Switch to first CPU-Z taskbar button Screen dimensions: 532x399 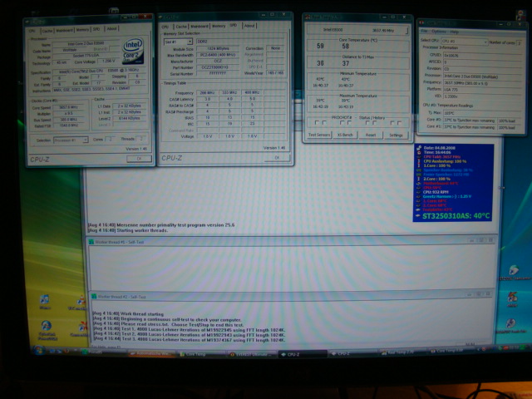pos(303,354)
